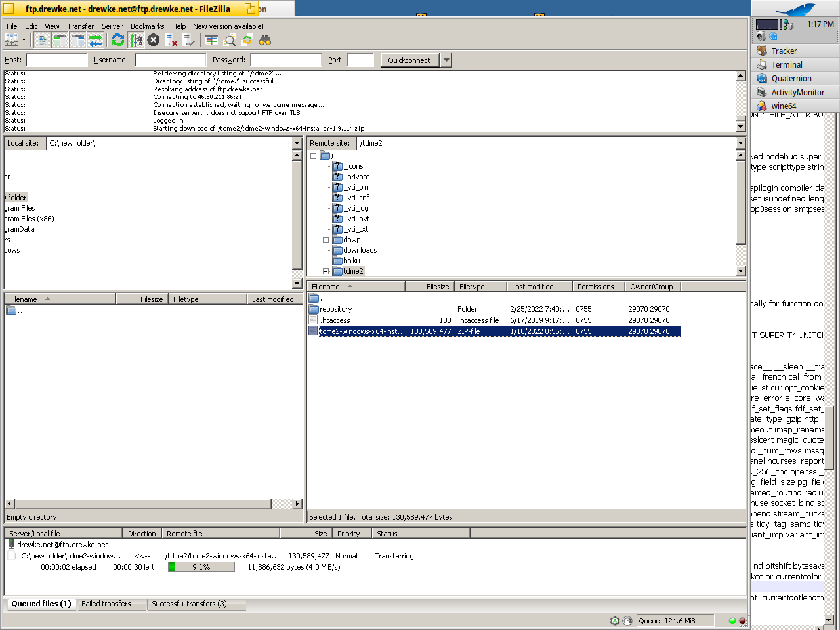Open the View menu
Screen dimensions: 840x630
(x=52, y=26)
